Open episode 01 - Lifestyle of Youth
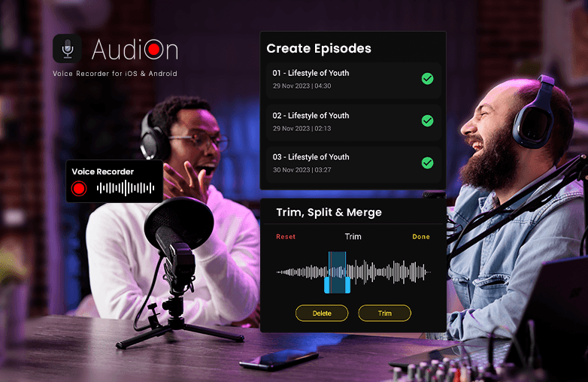 pos(353,80)
